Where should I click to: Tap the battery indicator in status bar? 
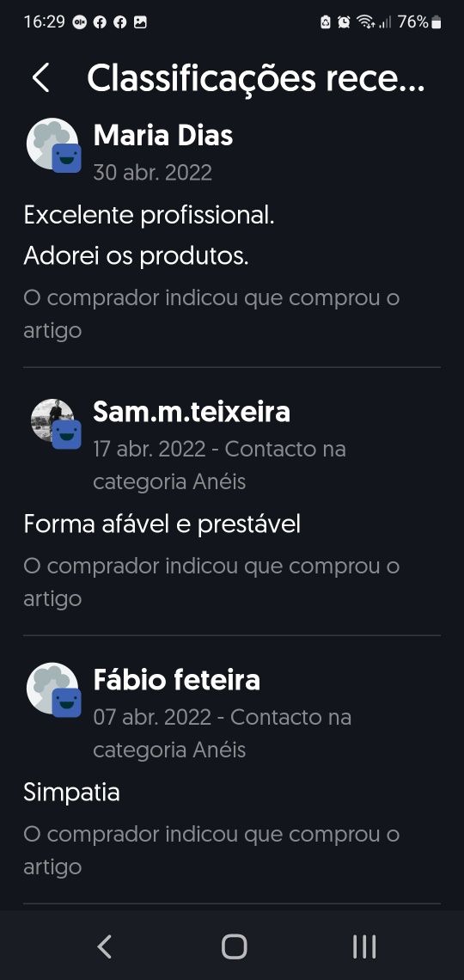[x=436, y=22]
